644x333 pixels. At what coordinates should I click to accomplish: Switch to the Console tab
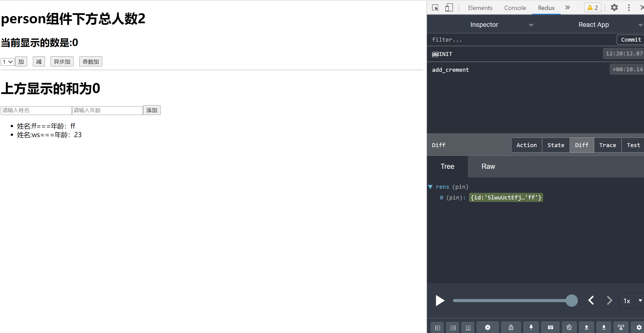click(x=515, y=8)
